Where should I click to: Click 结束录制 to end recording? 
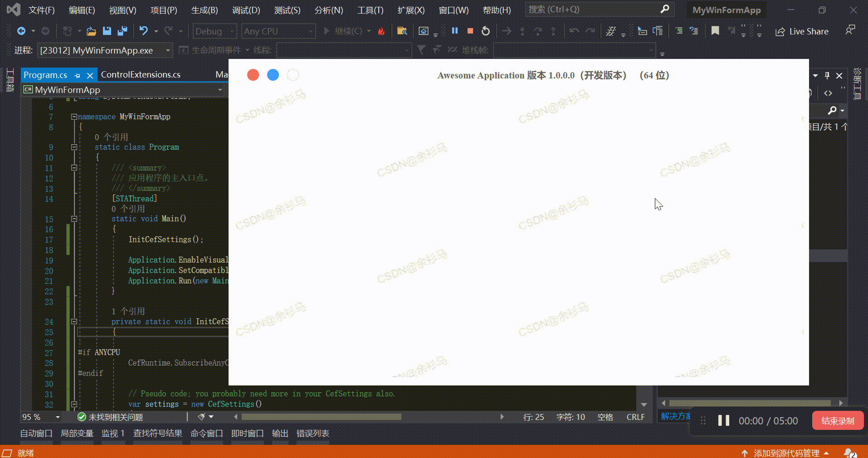click(838, 420)
